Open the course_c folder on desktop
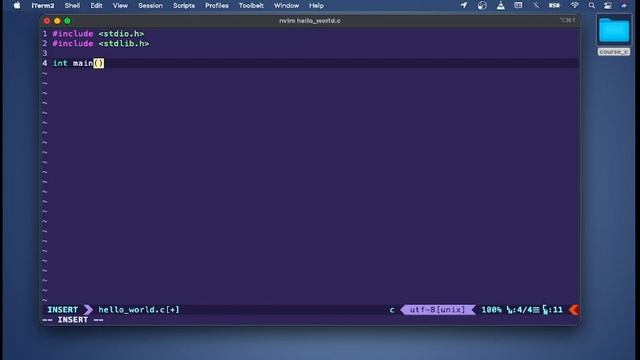This screenshot has height=360, width=640. click(614, 30)
